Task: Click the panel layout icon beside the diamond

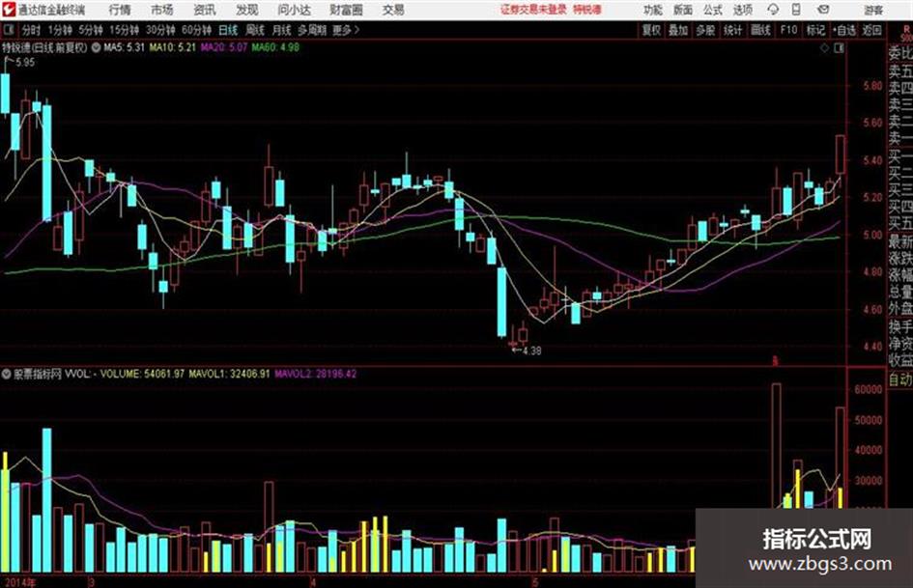Action: [x=839, y=48]
